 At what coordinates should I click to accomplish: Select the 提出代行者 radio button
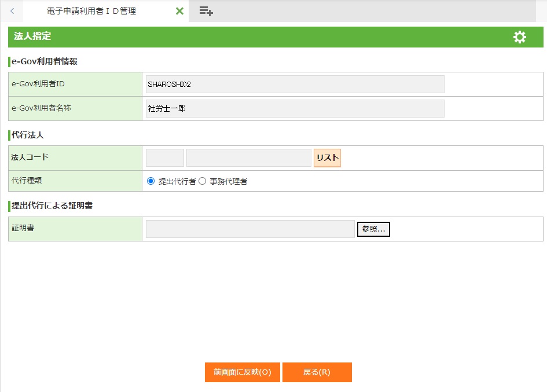tap(151, 181)
